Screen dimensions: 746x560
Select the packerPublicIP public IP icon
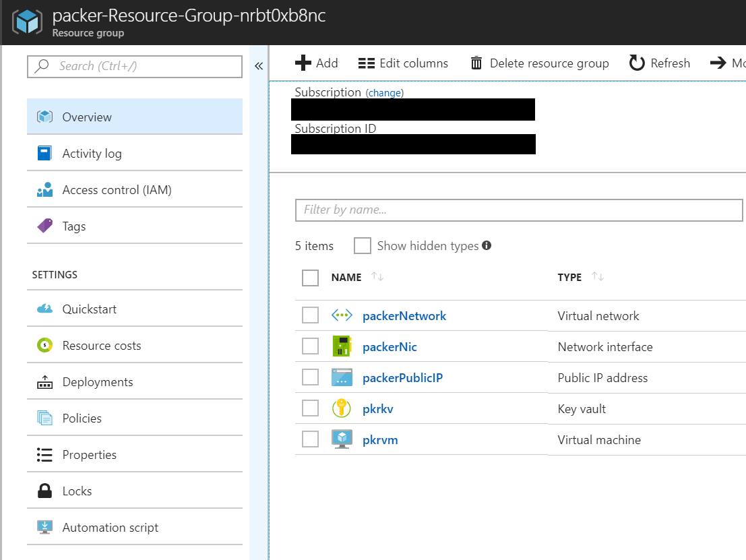(x=342, y=377)
